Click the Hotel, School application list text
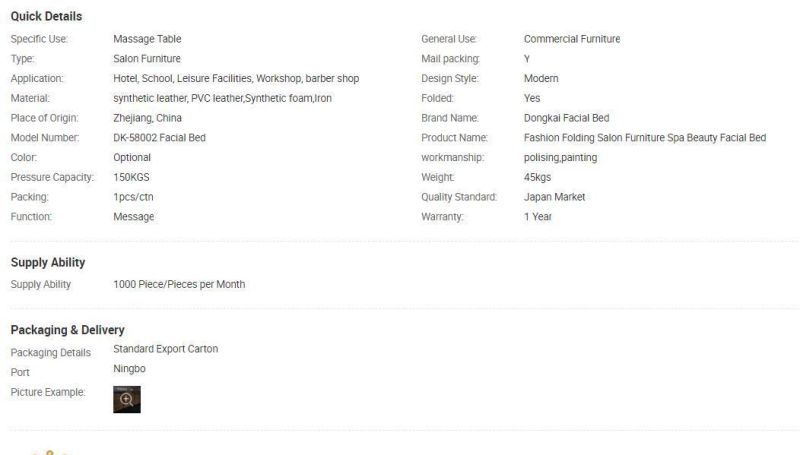Viewport: 800px width, 455px height. (x=236, y=79)
